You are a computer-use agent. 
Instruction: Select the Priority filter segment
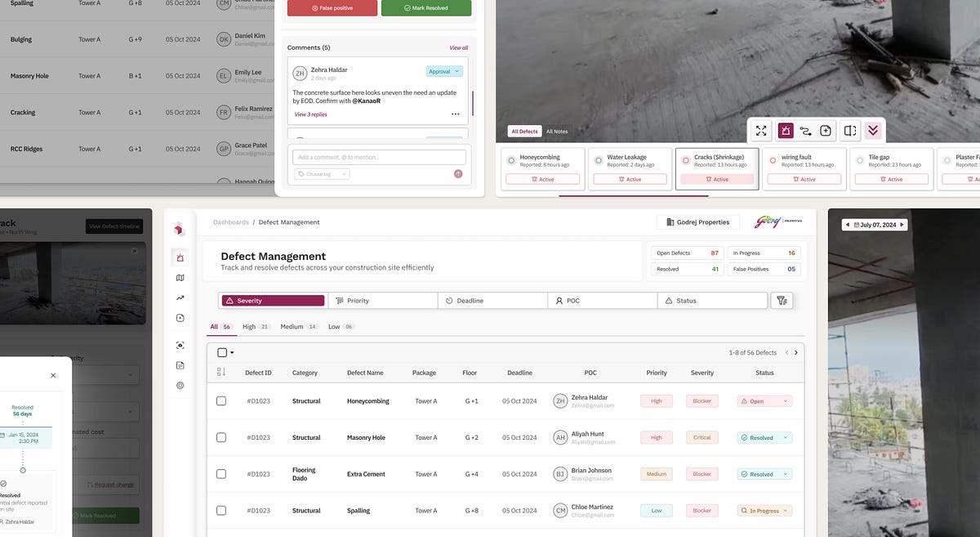[383, 301]
